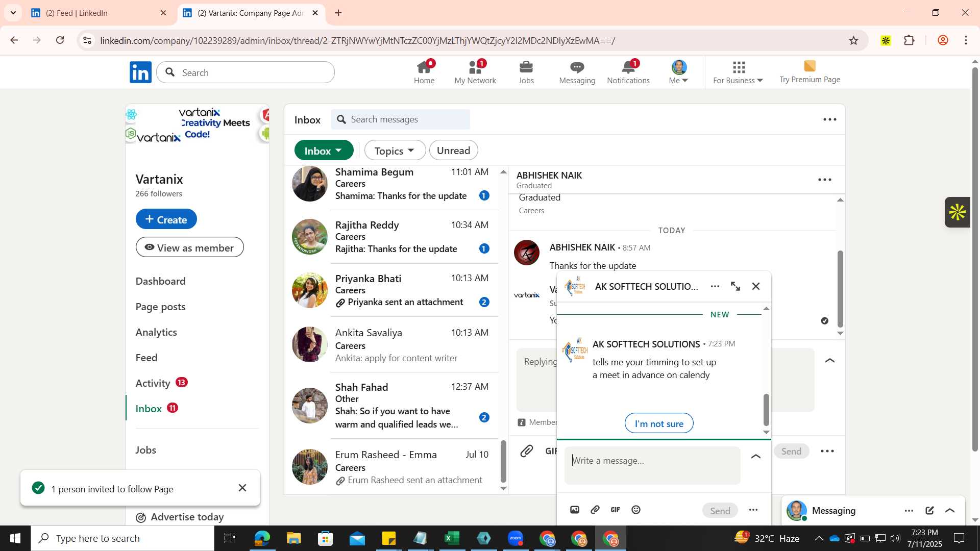980x551 pixels.
Task: Expand AK SOFTTECH chat to full view
Action: [x=736, y=286]
